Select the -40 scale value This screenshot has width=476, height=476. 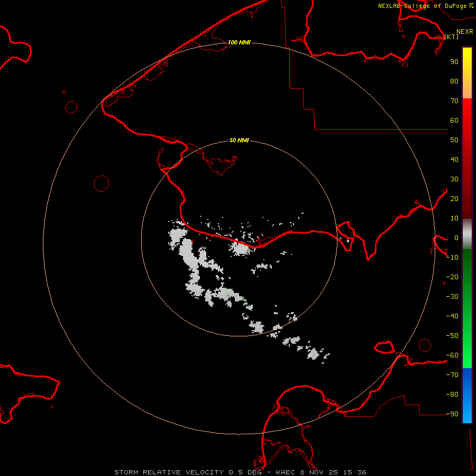coord(452,316)
